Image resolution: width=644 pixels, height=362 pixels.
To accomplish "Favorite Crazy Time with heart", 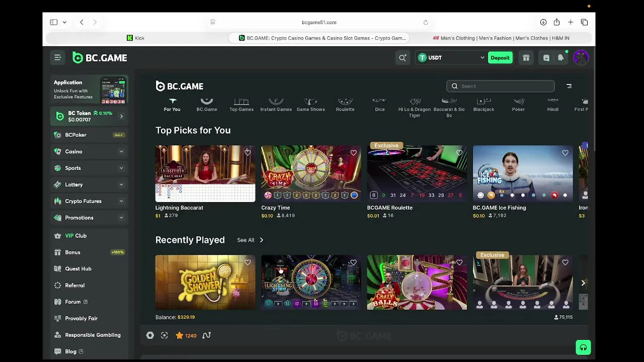I will (353, 152).
